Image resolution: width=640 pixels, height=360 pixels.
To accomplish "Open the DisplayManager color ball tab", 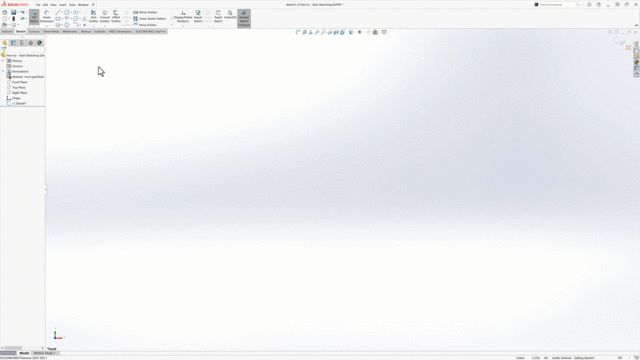I will [39, 43].
